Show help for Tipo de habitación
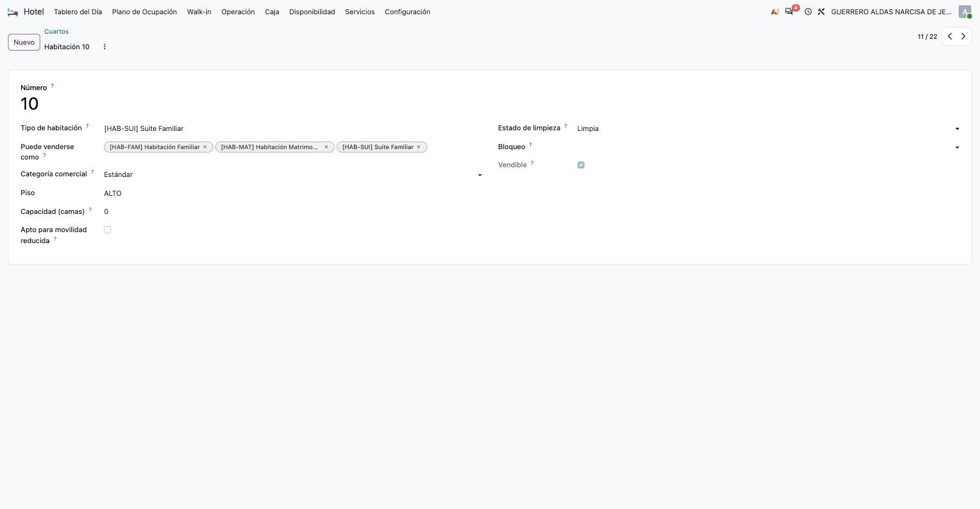Viewport: 980px width, 509px height. 87,126
